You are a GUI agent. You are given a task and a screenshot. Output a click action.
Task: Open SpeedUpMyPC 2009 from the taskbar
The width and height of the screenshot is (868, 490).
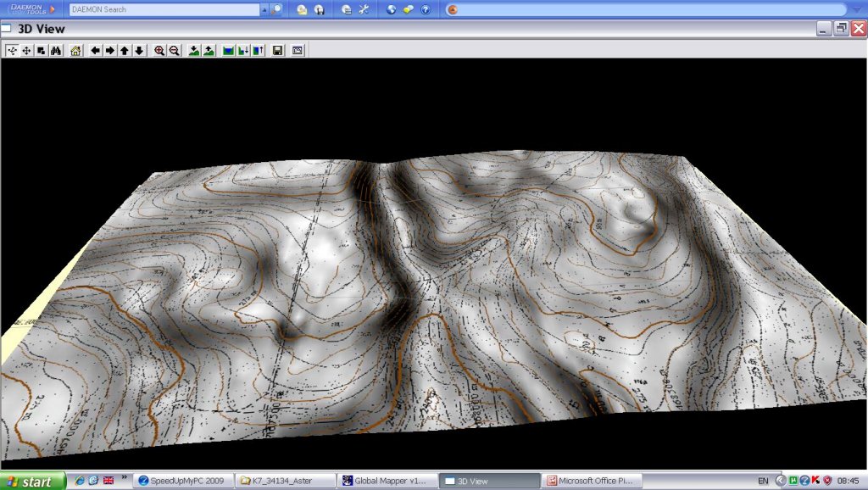tap(183, 481)
